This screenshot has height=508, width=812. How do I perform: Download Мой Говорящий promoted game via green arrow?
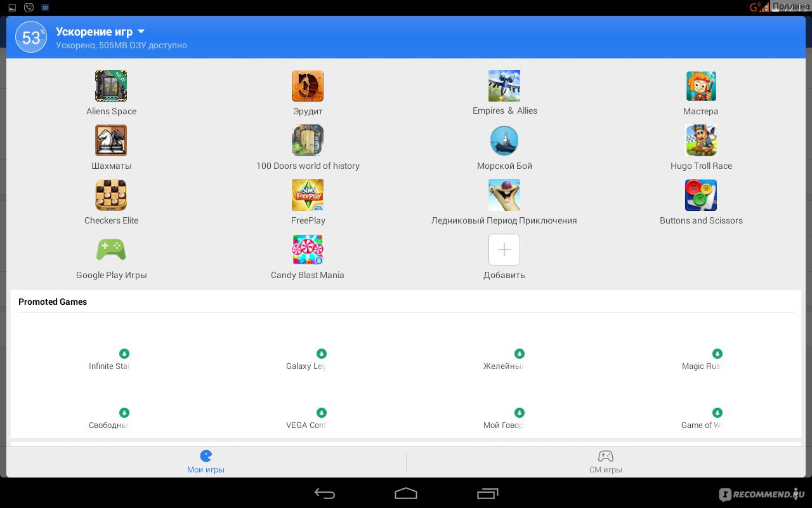pos(520,413)
